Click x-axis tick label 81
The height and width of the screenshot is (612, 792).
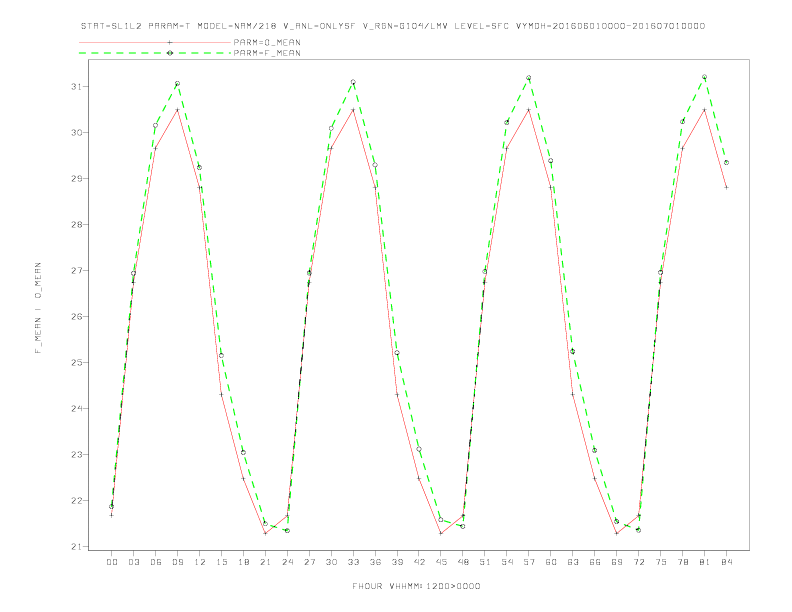click(x=705, y=562)
